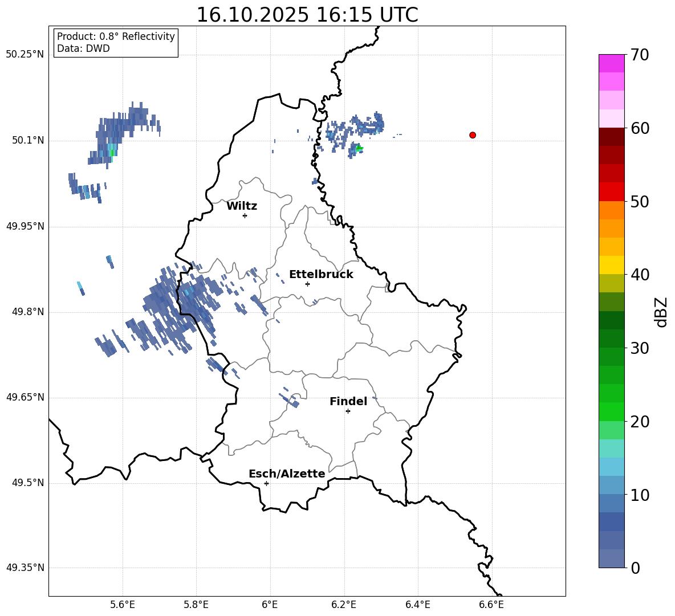
Task: Click the 5.6°E longitude label
Action: tap(123, 605)
